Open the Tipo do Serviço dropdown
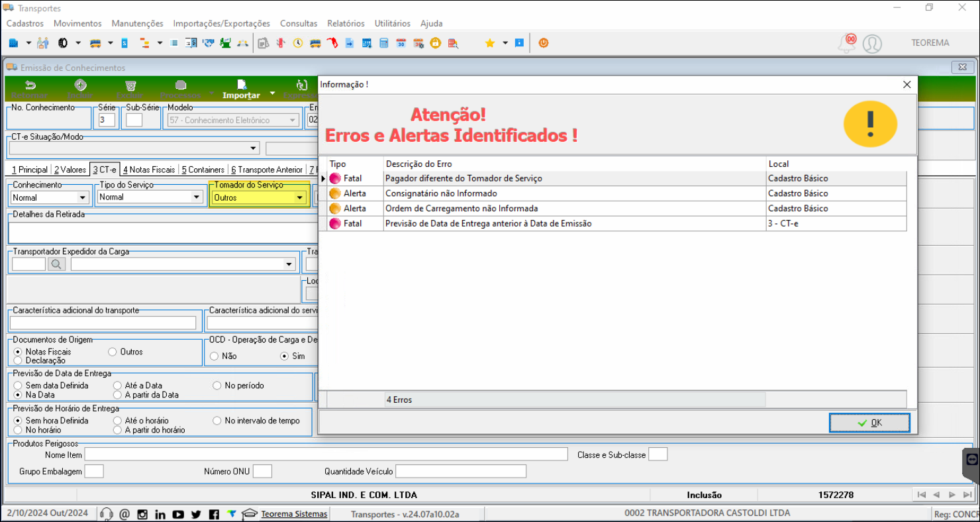The image size is (980, 522). (x=197, y=197)
